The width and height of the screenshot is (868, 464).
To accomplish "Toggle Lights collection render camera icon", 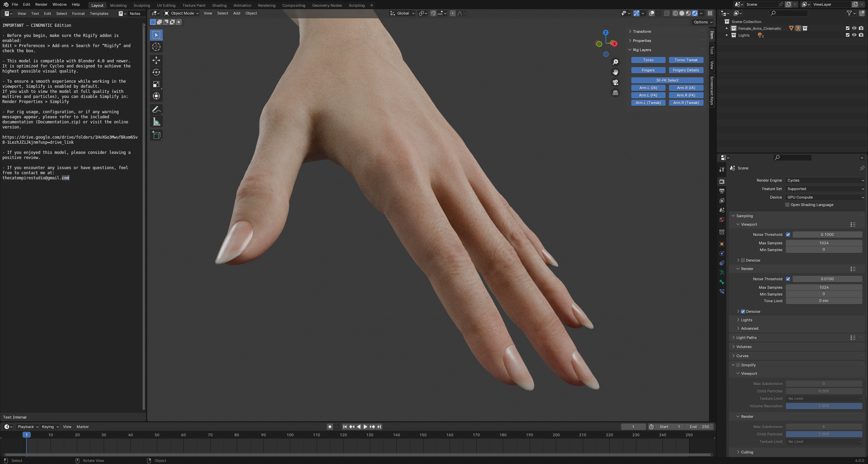I will coord(861,35).
